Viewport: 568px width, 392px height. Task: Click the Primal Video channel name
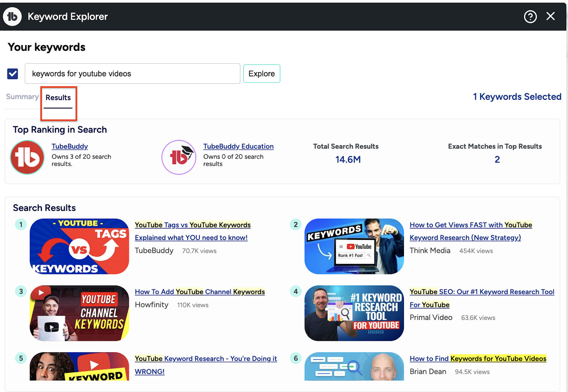[x=431, y=317]
